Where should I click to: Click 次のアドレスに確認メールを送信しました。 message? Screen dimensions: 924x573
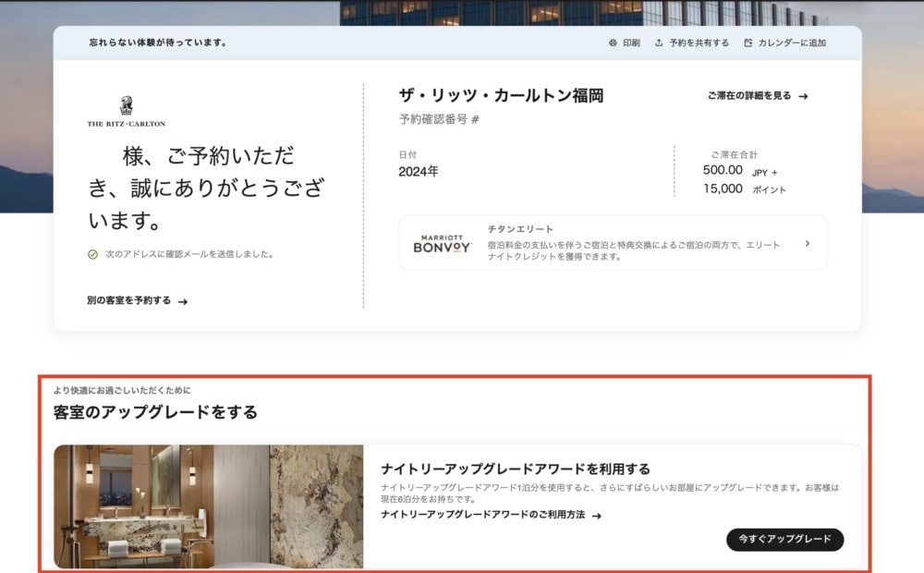[189, 254]
